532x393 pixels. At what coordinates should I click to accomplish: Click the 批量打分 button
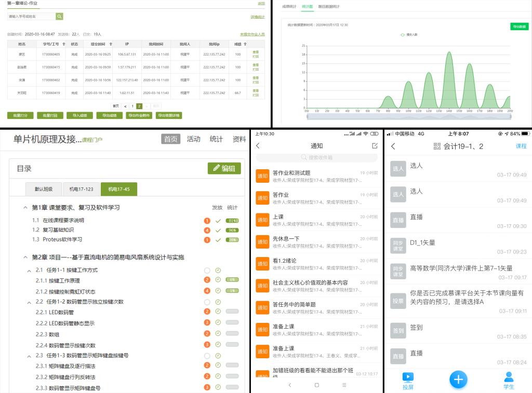(x=20, y=115)
